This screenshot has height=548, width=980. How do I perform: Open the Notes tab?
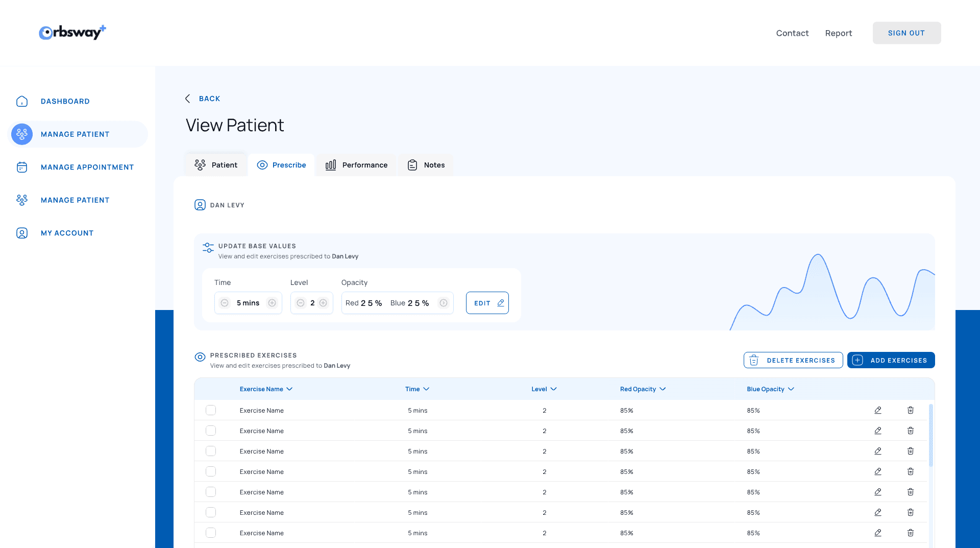point(426,165)
